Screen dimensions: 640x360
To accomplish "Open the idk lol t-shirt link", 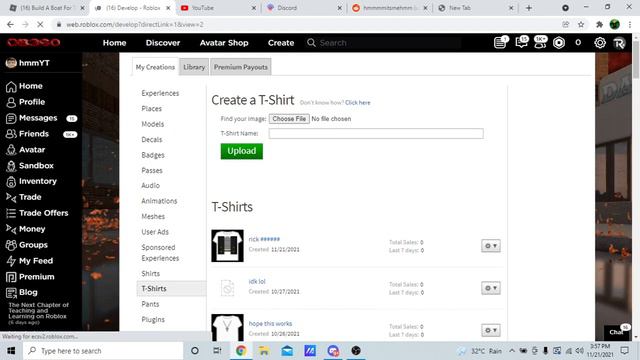I will (x=257, y=282).
